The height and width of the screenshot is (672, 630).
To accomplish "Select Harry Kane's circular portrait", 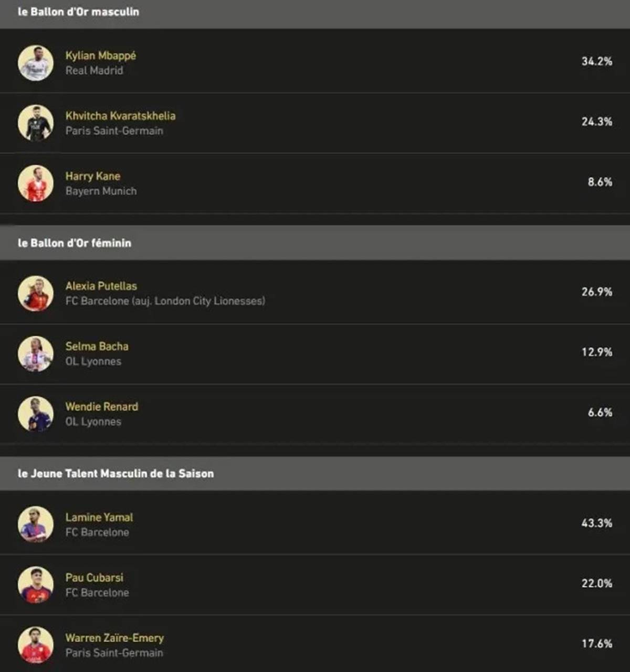I will click(36, 183).
